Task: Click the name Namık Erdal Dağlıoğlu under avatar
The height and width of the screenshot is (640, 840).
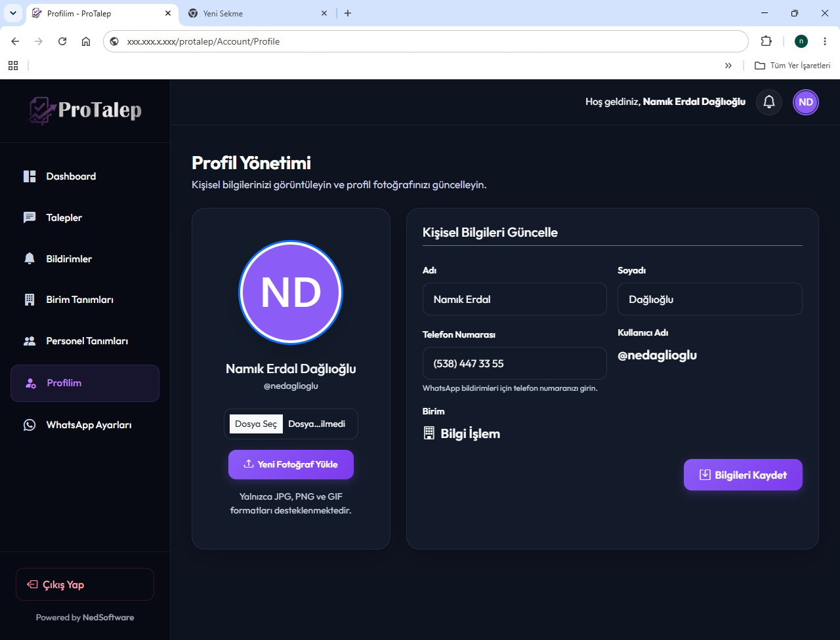Action: [291, 369]
